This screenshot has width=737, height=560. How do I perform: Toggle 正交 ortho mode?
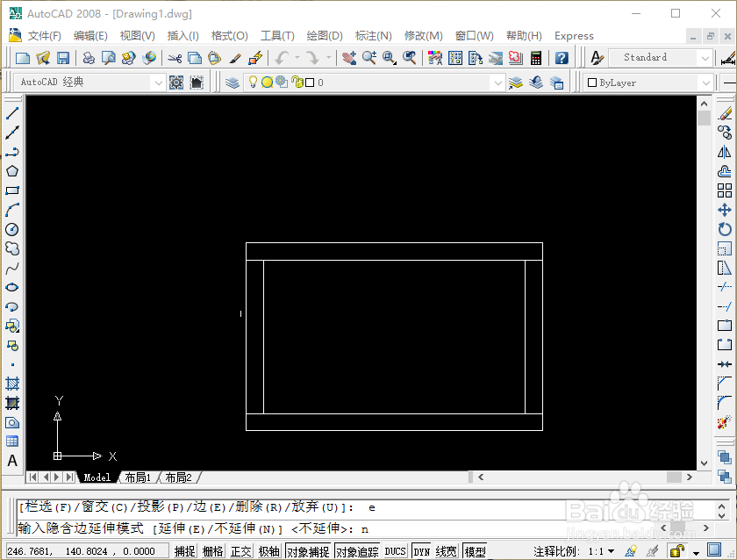(241, 551)
